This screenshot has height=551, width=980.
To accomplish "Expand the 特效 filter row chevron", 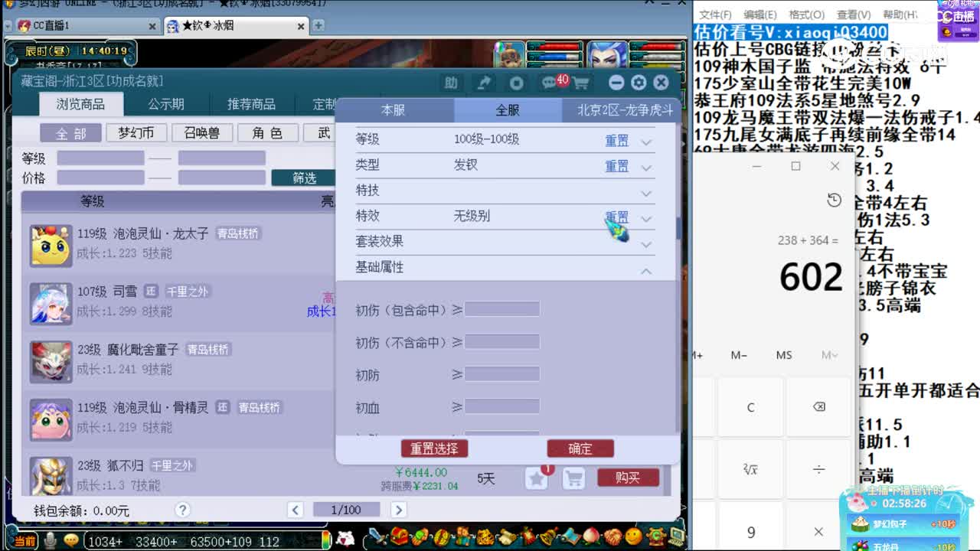I will pyautogui.click(x=646, y=219).
